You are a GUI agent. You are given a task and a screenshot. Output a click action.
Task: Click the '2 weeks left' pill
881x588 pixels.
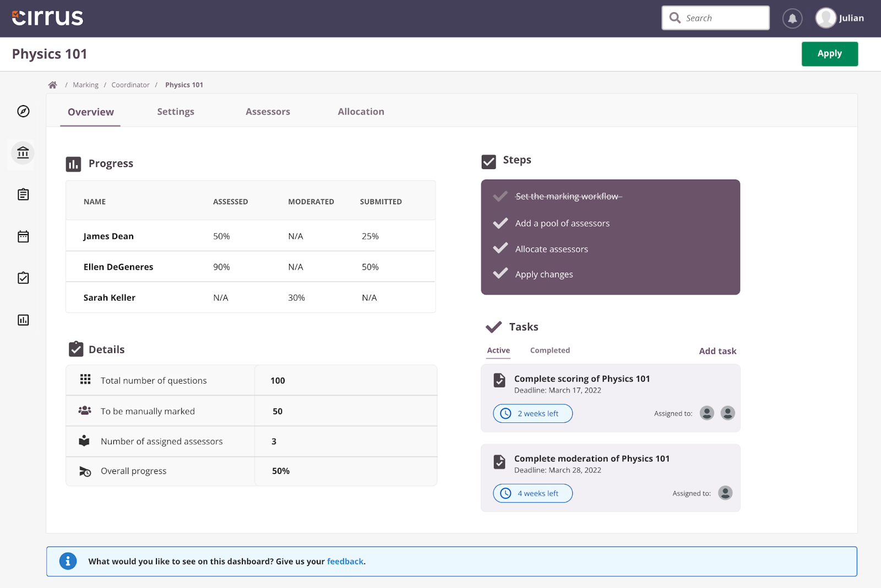coord(532,413)
